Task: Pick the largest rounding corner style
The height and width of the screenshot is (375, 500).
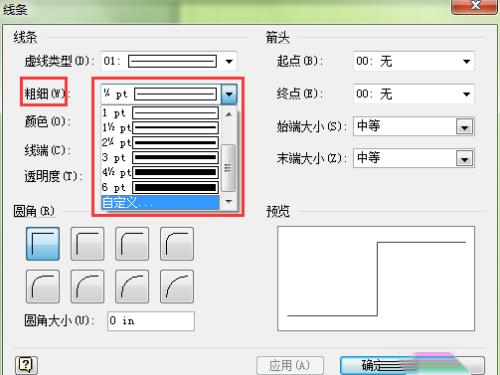Action: pos(177,286)
